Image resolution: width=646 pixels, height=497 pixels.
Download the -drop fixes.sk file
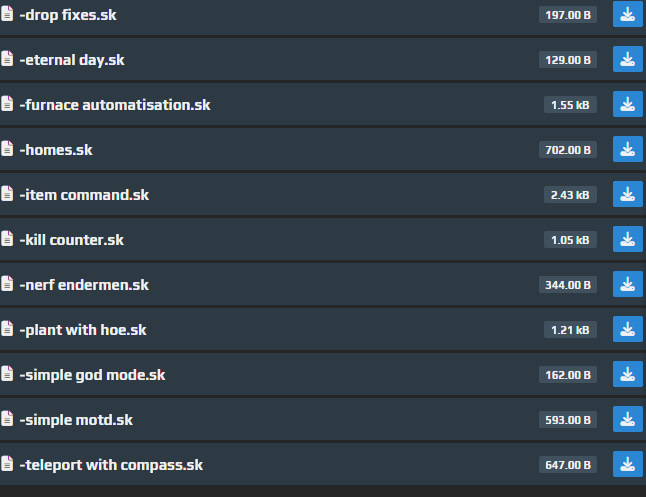pyautogui.click(x=627, y=14)
